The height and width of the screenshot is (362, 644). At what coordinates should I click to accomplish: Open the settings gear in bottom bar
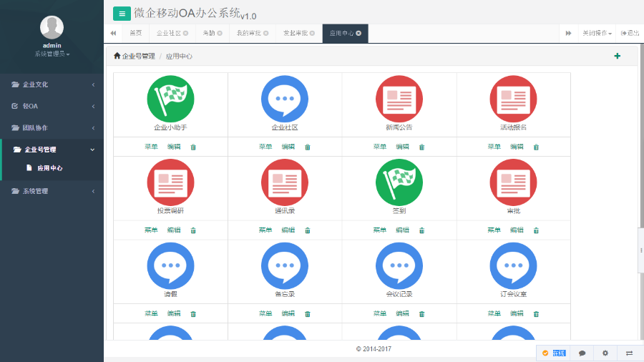tap(605, 353)
